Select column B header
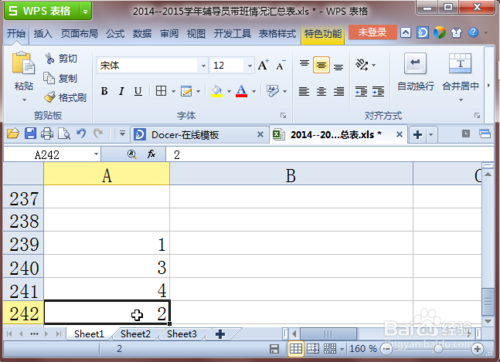500x362 pixels. [291, 175]
